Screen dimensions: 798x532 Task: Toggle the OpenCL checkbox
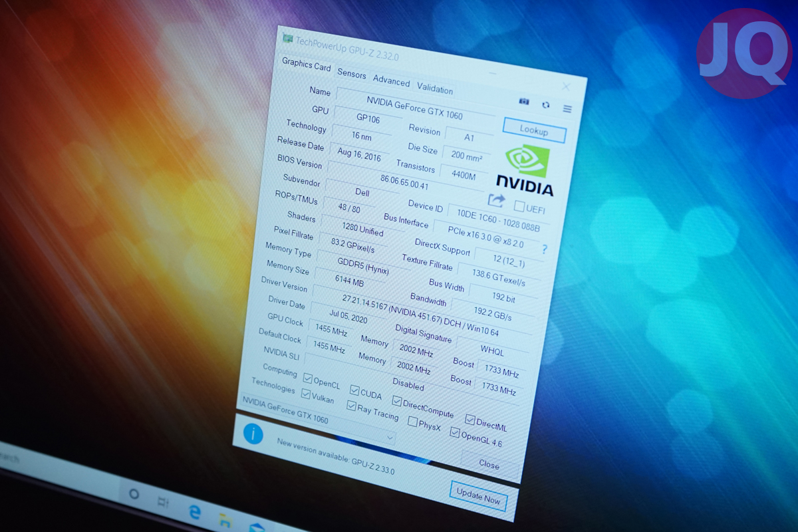tap(307, 378)
